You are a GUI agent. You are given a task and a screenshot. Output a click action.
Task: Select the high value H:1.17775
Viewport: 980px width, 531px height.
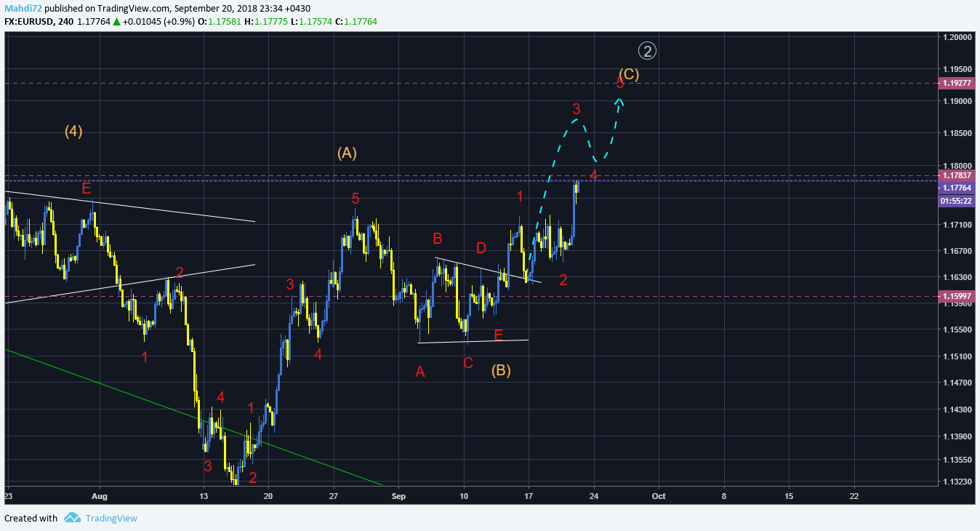click(266, 22)
